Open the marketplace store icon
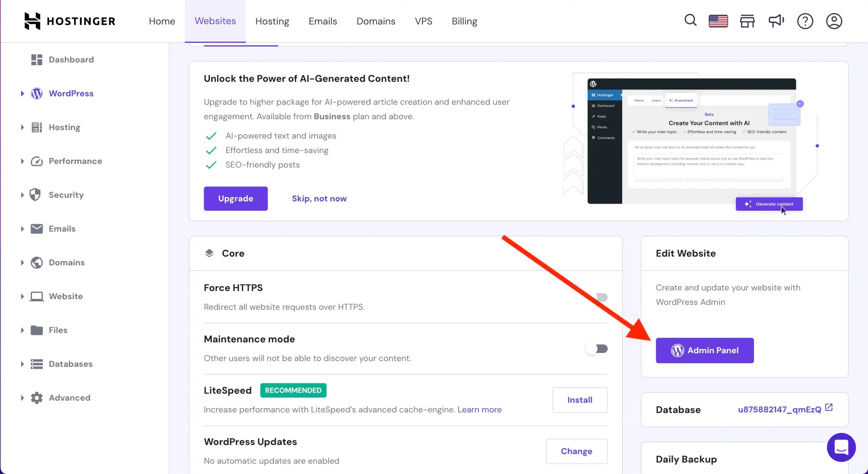 tap(747, 21)
